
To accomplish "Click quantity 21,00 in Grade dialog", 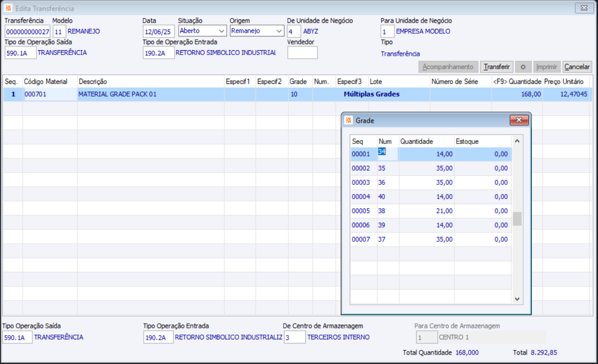I will click(x=426, y=211).
